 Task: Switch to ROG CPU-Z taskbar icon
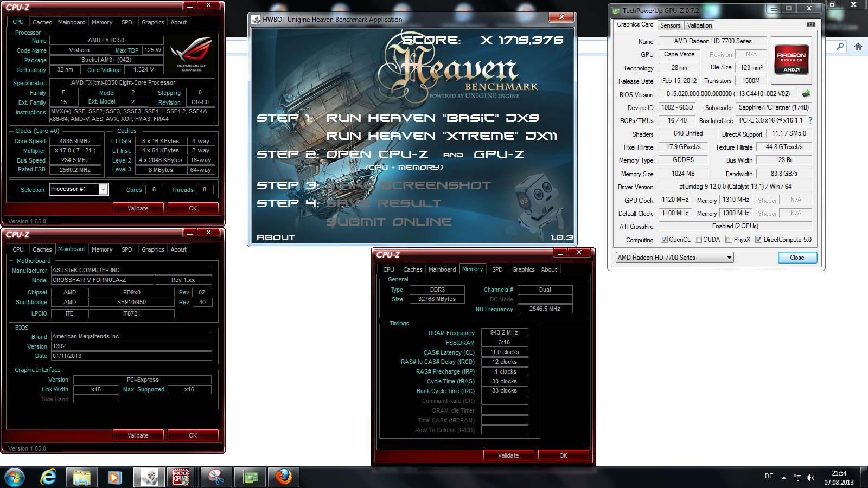pyautogui.click(x=181, y=477)
